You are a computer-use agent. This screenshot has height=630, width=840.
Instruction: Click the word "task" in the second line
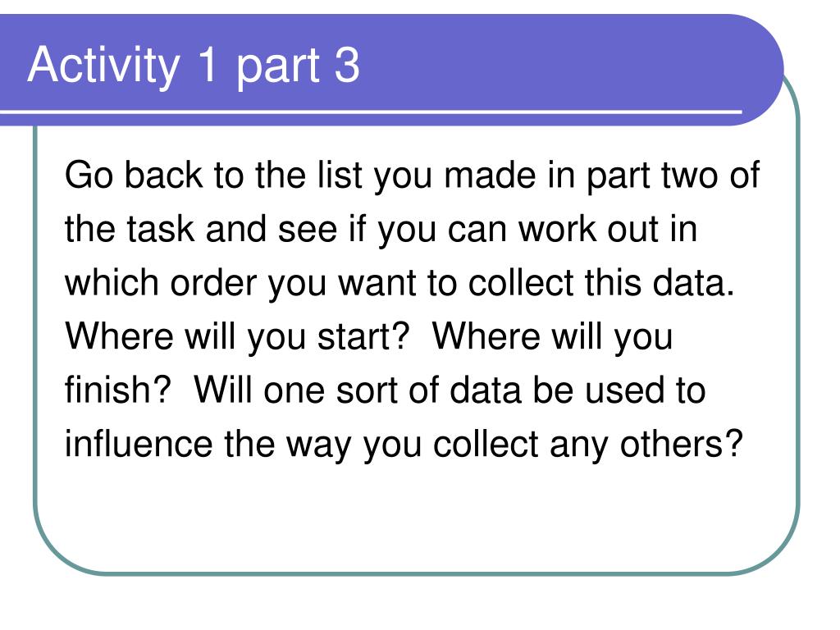pyautogui.click(x=160, y=231)
